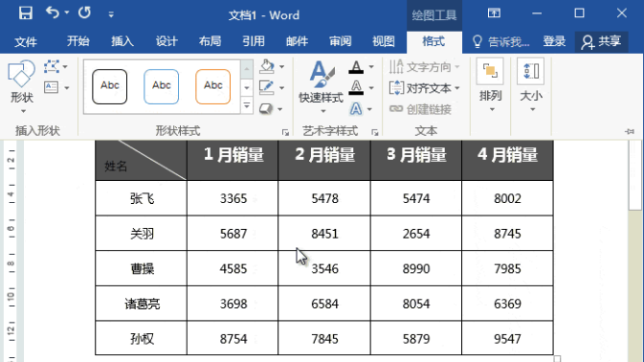Select the 格式 drawing tools tab
The height and width of the screenshot is (362, 644).
tap(433, 41)
